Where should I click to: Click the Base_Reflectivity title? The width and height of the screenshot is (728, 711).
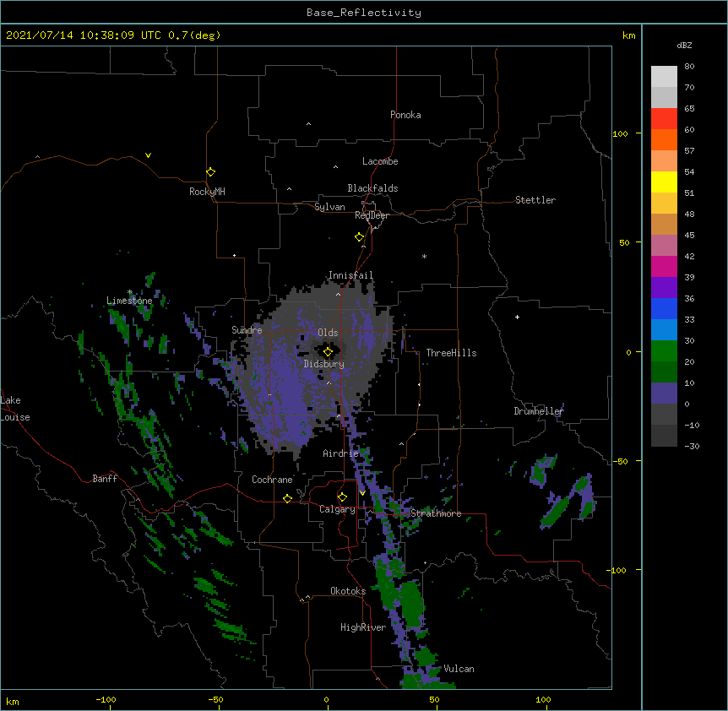(x=364, y=13)
